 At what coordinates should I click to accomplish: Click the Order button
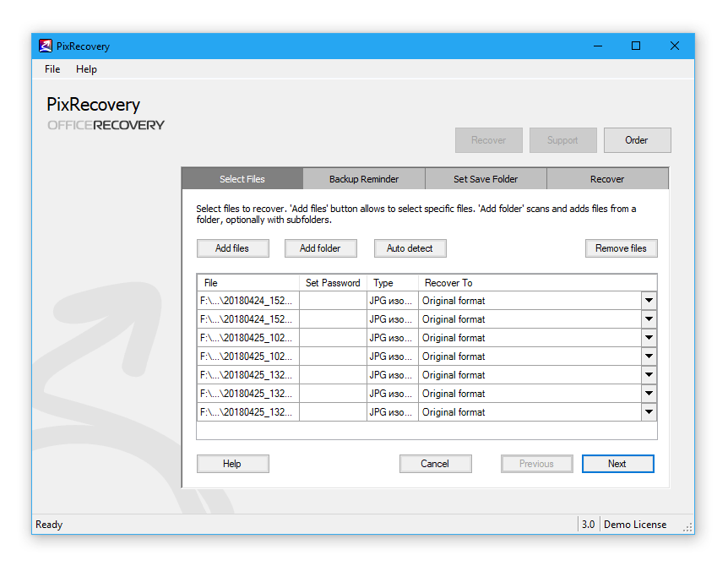pyautogui.click(x=637, y=140)
